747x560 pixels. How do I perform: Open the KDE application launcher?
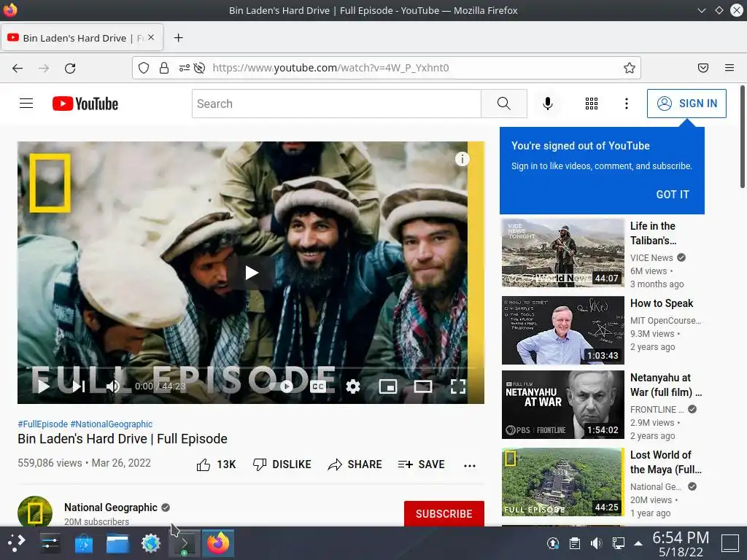pos(16,542)
